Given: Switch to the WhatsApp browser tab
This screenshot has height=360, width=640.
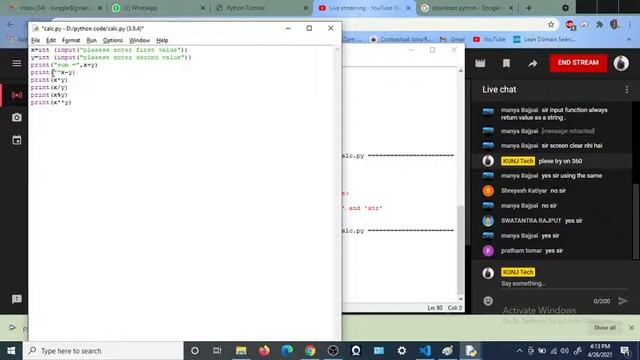Looking at the screenshot, I should (x=159, y=8).
